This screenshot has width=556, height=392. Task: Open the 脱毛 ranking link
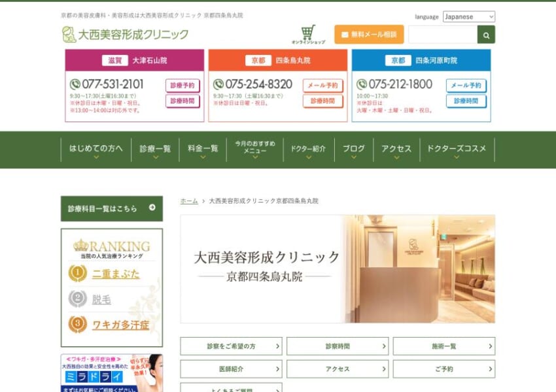pos(101,300)
